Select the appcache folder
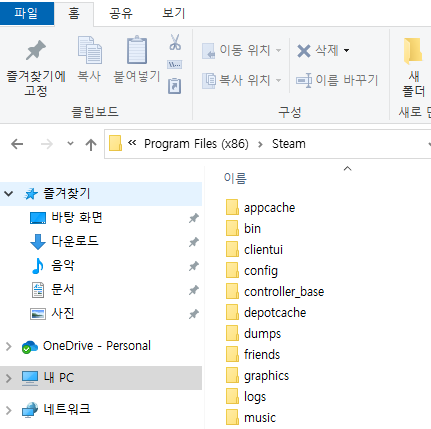This screenshot has height=429, width=431. pos(269,208)
